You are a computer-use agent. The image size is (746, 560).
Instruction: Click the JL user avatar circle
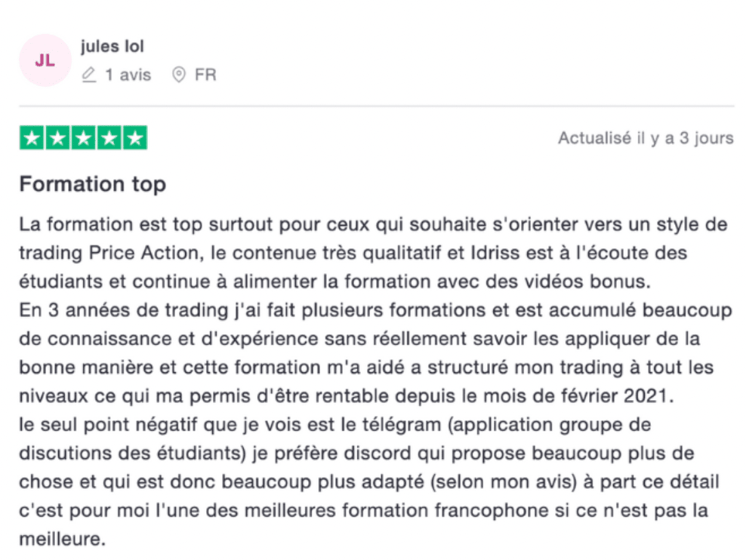tap(45, 60)
